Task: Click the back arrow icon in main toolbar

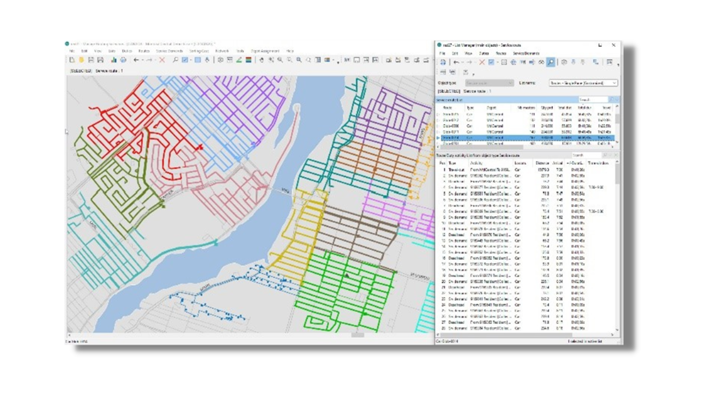Action: pos(136,60)
